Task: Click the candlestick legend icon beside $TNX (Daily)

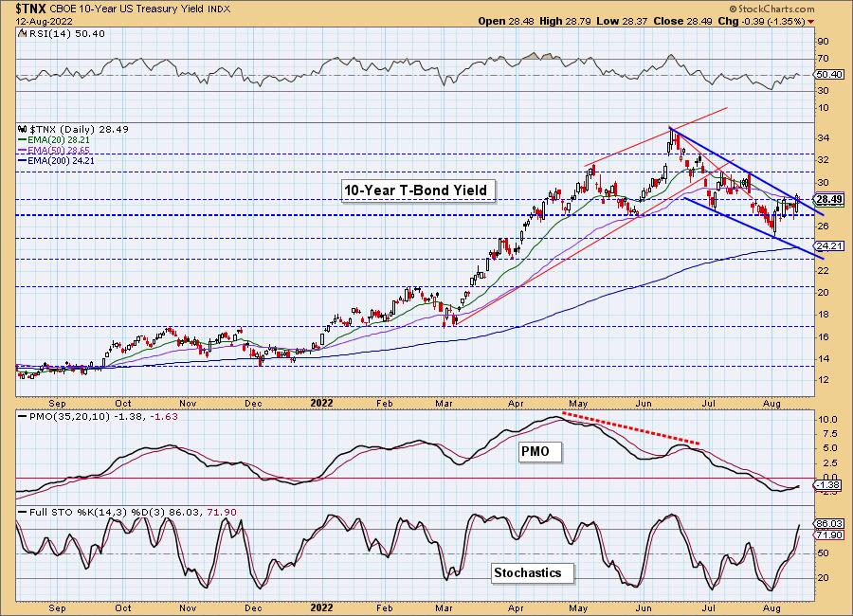Action: [x=23, y=130]
